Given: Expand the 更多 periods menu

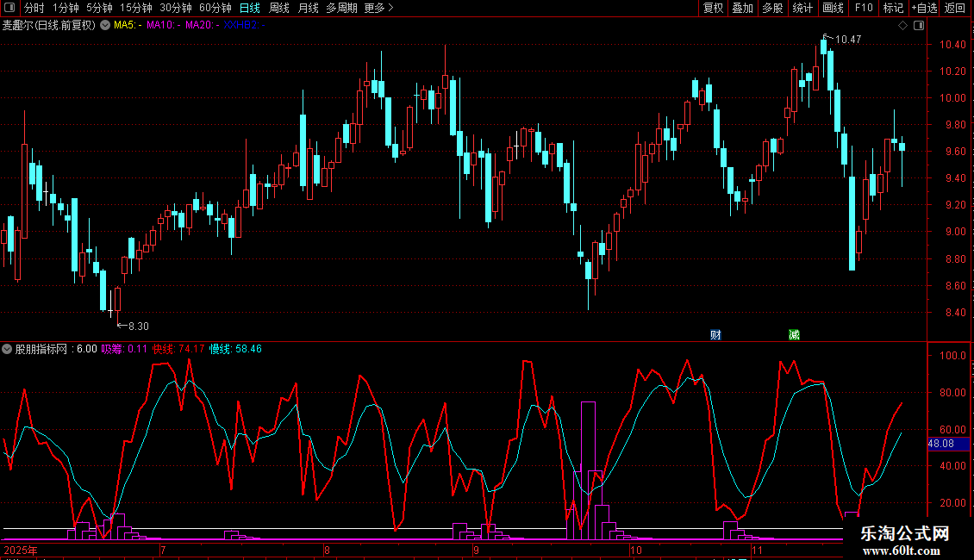Looking at the screenshot, I should pos(378,8).
